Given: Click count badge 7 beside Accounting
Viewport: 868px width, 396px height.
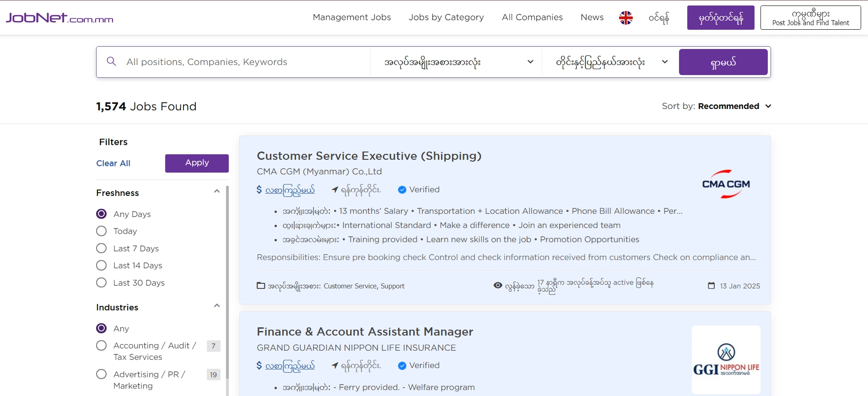Looking at the screenshot, I should point(213,346).
